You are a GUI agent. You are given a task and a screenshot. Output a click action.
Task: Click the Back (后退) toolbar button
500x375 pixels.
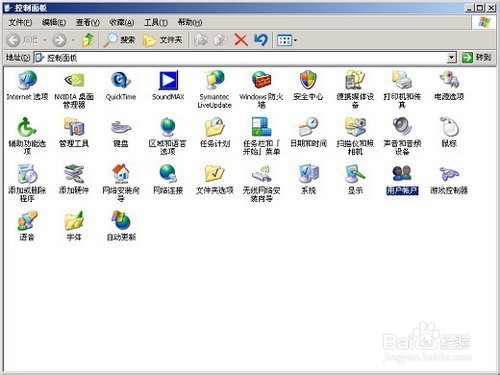[x=22, y=40]
